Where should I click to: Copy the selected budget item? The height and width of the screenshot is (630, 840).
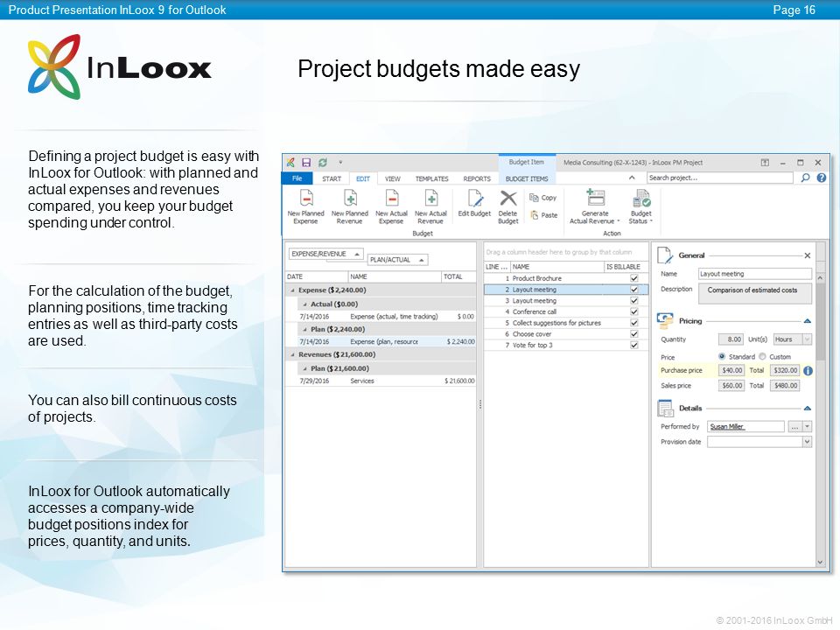click(x=543, y=198)
